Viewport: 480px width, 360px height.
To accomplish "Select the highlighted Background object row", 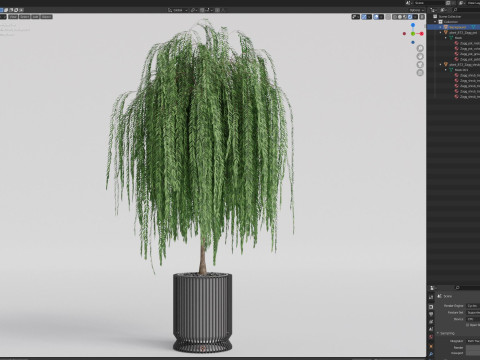I will click(453, 27).
